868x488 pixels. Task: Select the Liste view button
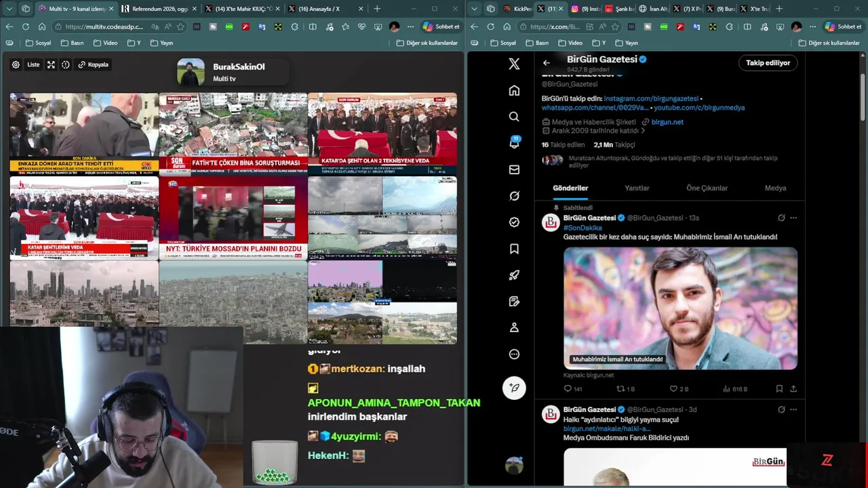point(33,64)
